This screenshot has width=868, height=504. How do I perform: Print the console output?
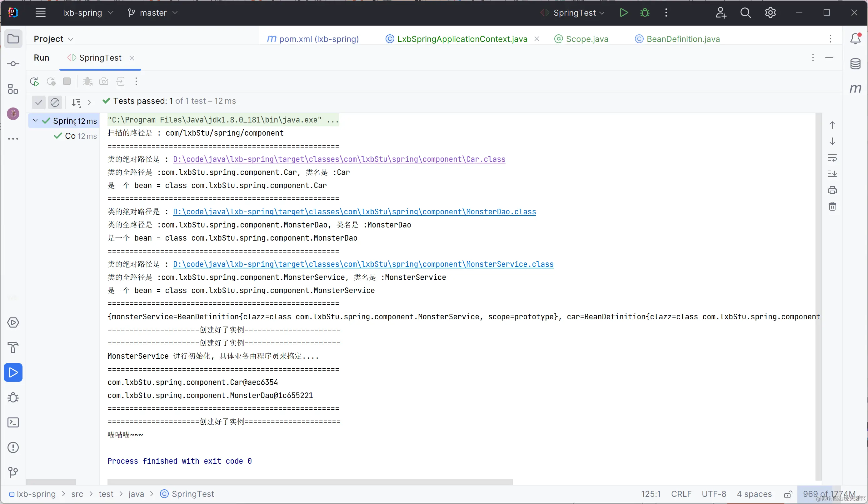(x=832, y=190)
